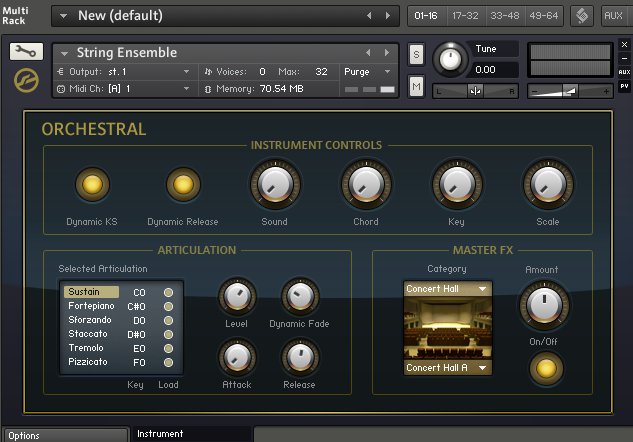Open the Output st. 1 dropdown
Viewport: 633px width, 442px height.
(x=187, y=72)
